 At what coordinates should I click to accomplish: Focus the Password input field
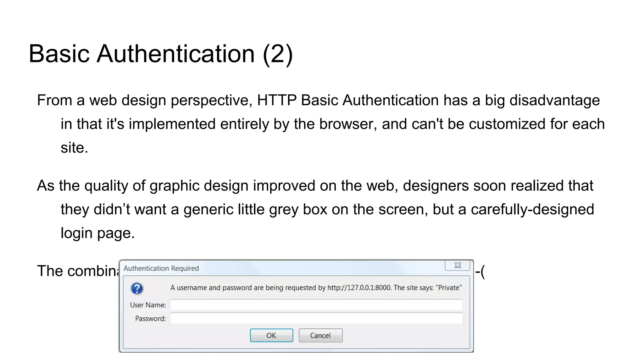click(x=316, y=318)
